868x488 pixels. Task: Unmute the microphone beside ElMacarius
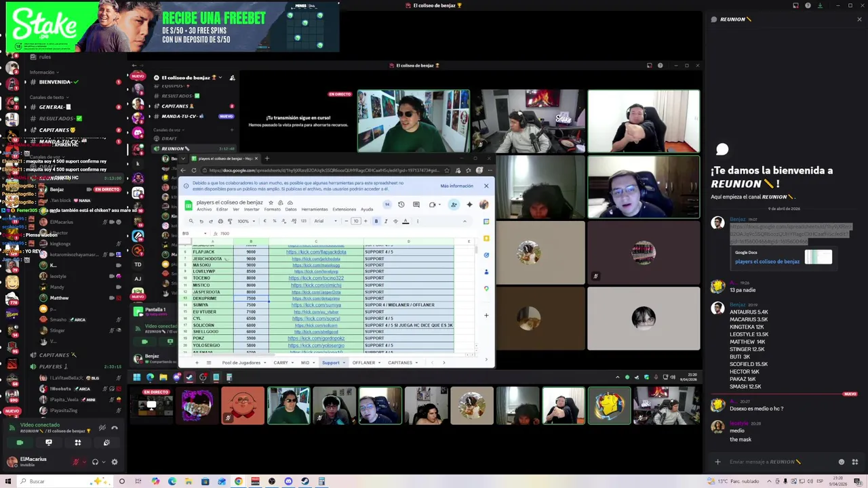[x=76, y=462]
